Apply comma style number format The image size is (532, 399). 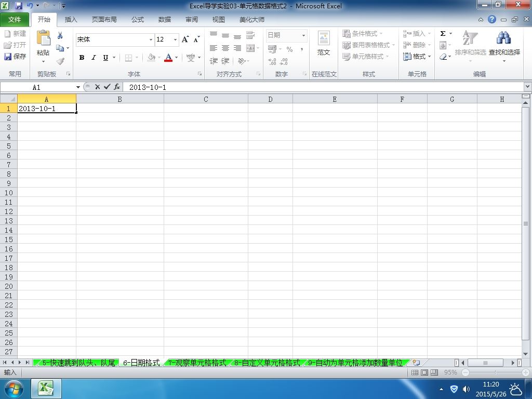click(302, 49)
